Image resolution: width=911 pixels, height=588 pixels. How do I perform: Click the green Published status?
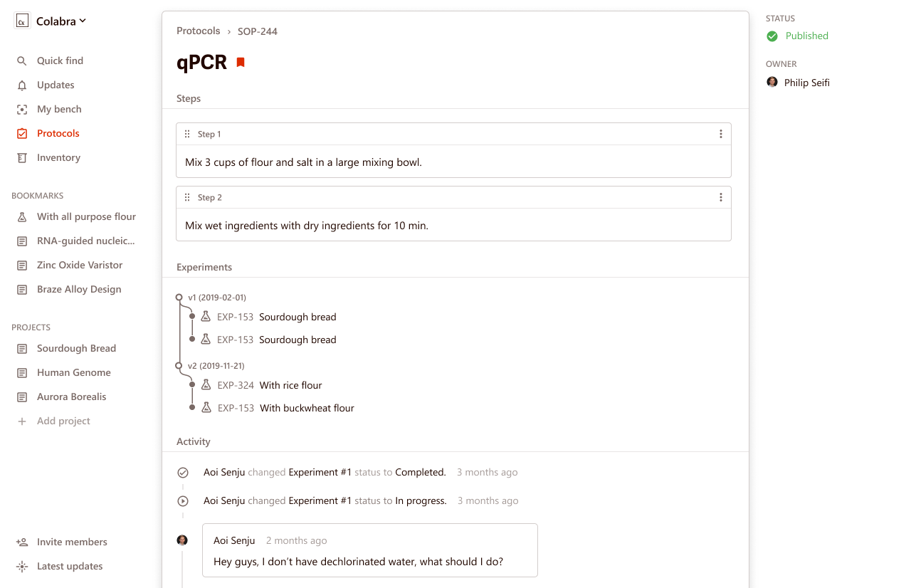click(x=797, y=36)
